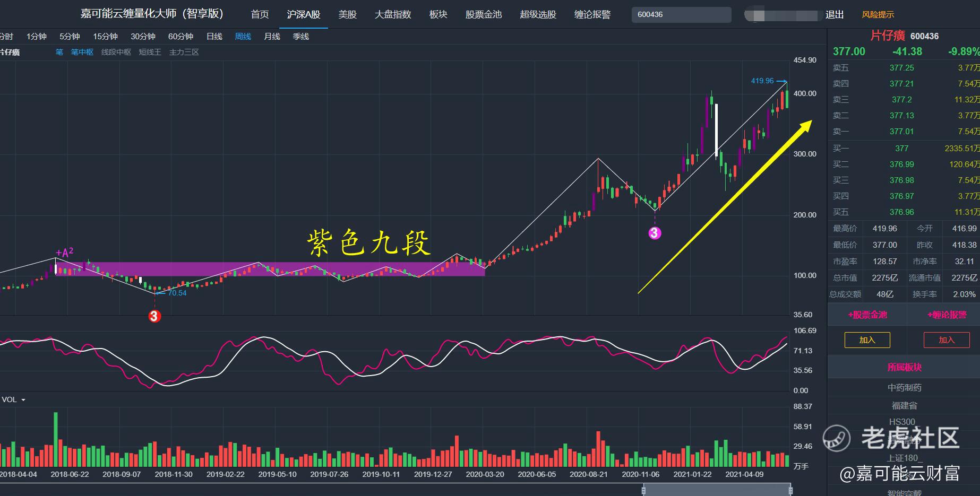Click the red 加入 button

pos(947,340)
